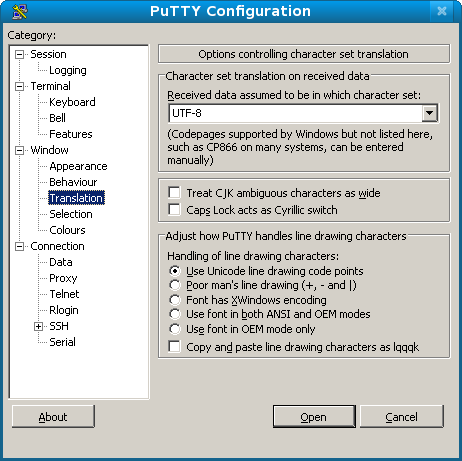Expand the SSH tree node

coord(39,326)
